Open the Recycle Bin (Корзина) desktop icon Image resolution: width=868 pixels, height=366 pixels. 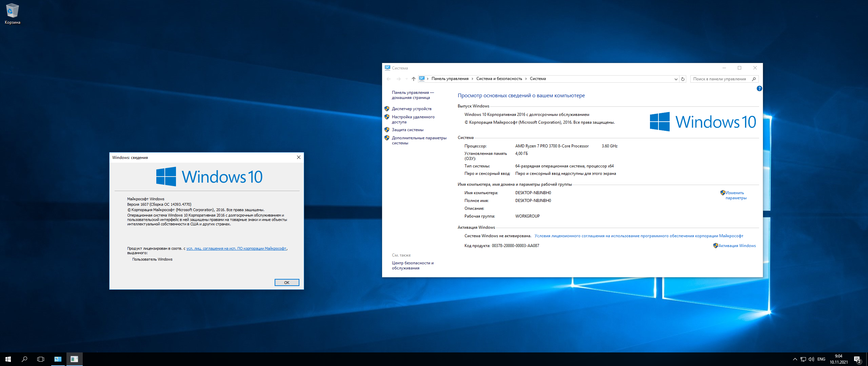(x=12, y=14)
